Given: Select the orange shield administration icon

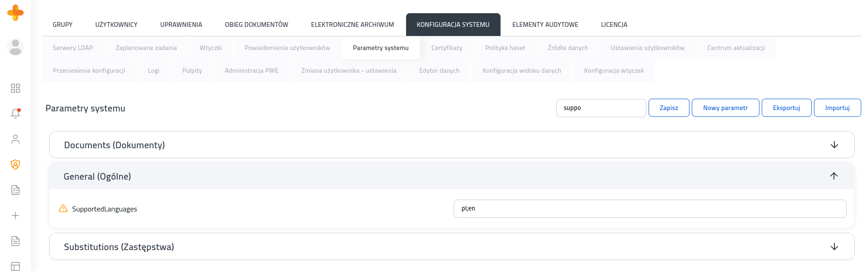Looking at the screenshot, I should [15, 165].
